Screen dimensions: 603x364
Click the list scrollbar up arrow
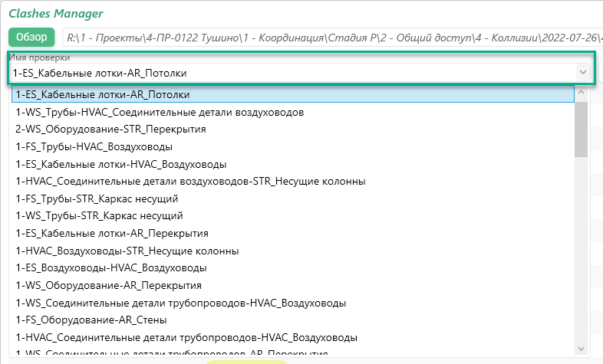581,92
